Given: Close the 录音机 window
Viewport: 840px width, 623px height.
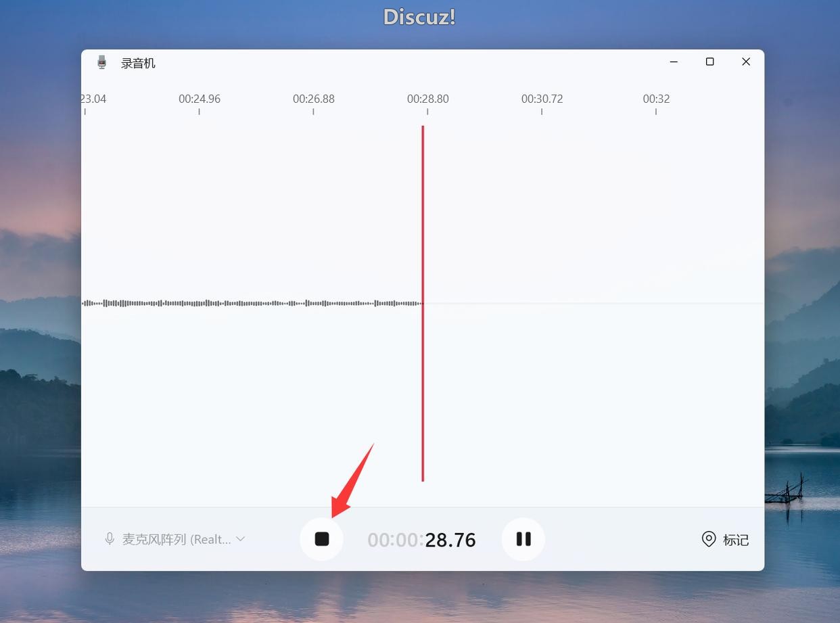Looking at the screenshot, I should click(x=746, y=62).
